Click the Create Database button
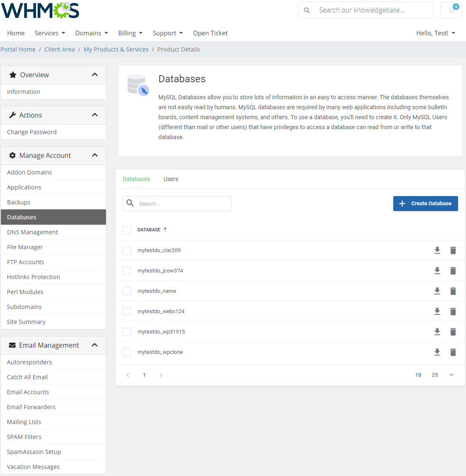466x476 pixels. (x=425, y=204)
